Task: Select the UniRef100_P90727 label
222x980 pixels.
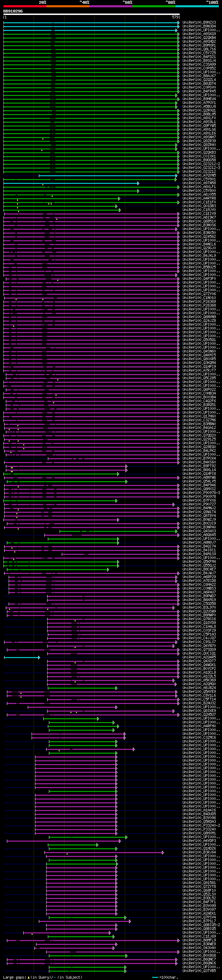Action: point(199,504)
